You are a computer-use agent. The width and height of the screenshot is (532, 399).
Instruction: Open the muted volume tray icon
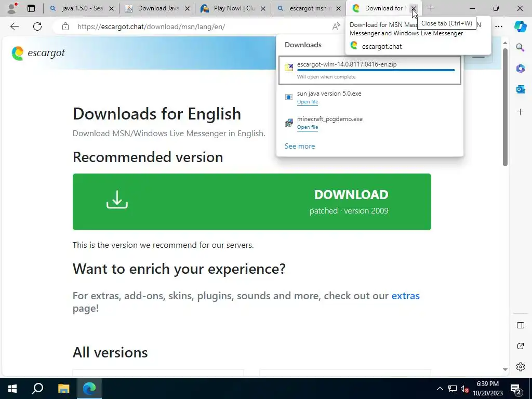point(464,389)
